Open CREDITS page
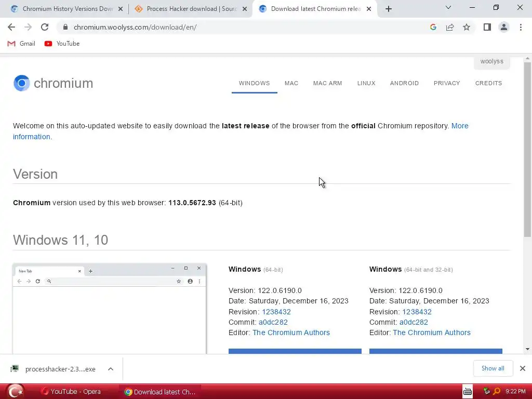The height and width of the screenshot is (399, 532). tap(488, 83)
